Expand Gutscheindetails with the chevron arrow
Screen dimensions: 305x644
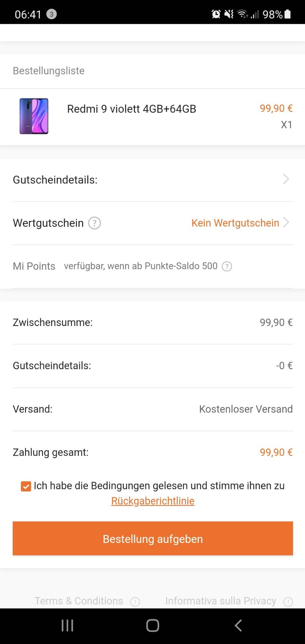286,179
